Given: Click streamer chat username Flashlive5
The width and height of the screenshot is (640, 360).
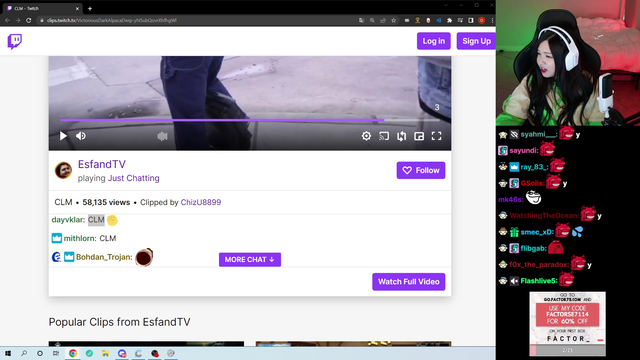Looking at the screenshot, I should (538, 281).
